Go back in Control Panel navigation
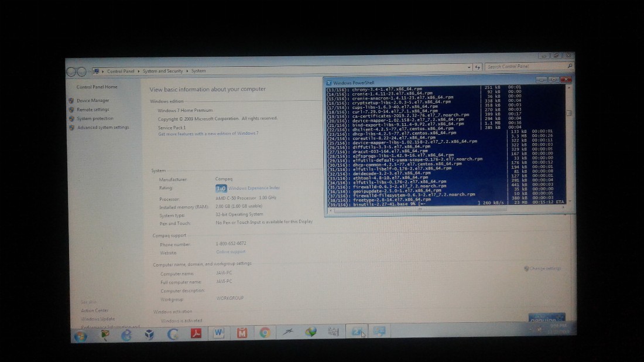 point(71,72)
